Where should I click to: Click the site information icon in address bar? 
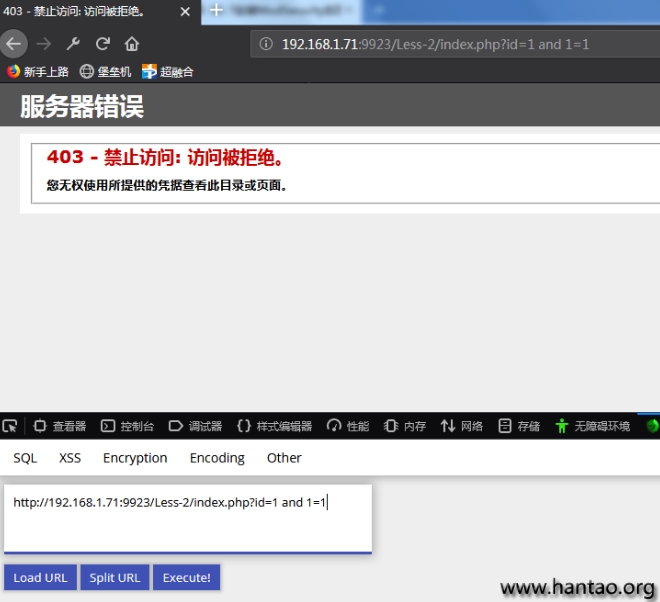pos(266,44)
